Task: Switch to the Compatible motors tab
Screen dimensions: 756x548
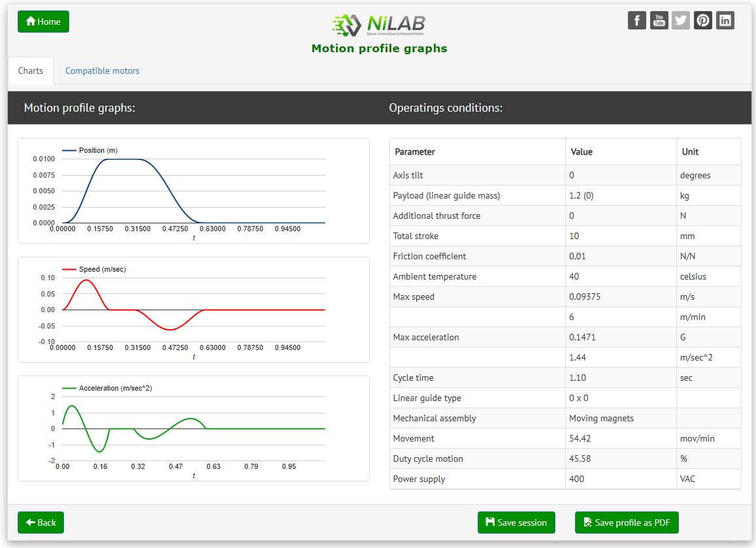Action: (102, 71)
